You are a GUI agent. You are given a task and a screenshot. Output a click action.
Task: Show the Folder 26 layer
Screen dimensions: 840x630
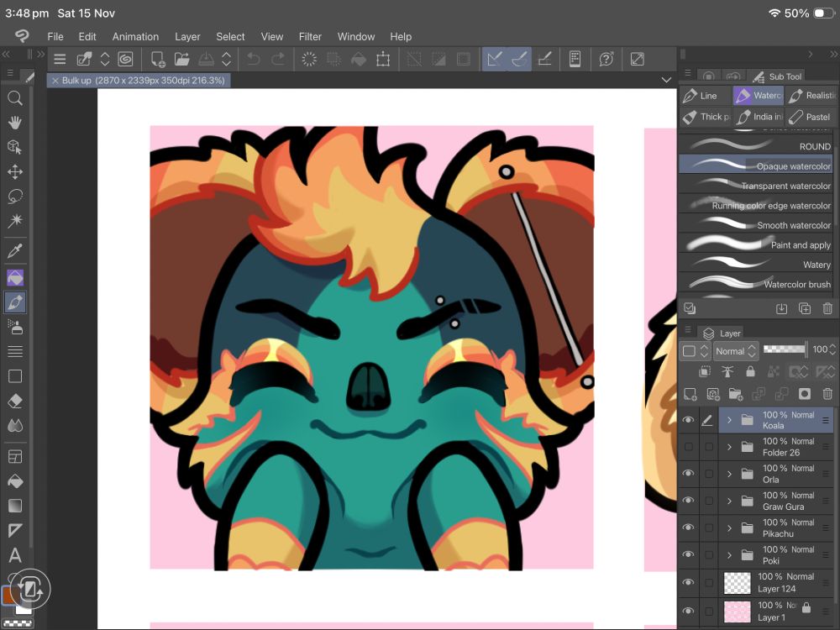pyautogui.click(x=689, y=446)
